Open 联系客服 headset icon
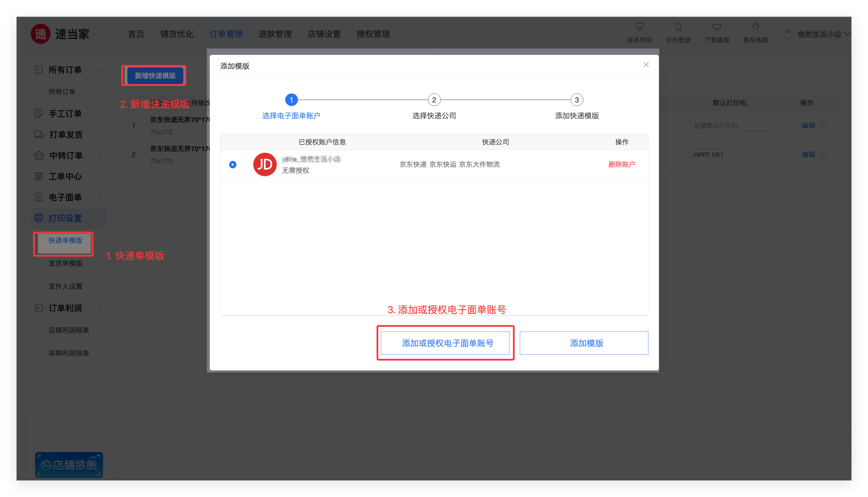Viewport: 868px width, 497px height. tap(755, 27)
